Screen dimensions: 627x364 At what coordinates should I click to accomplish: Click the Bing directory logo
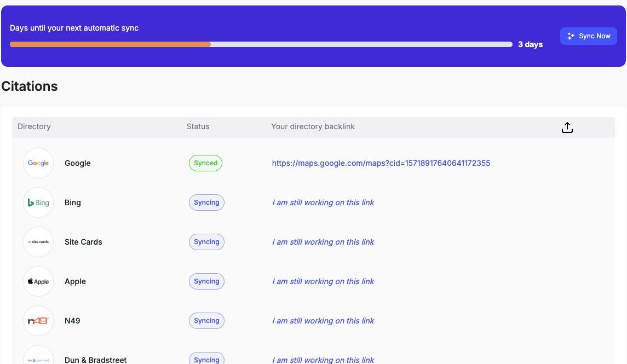pyautogui.click(x=38, y=203)
